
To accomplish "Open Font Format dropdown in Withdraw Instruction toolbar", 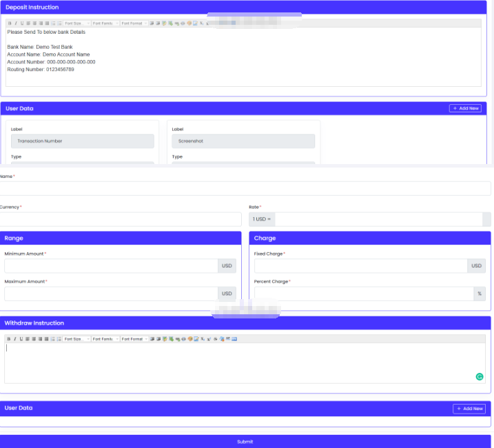I will [x=134, y=339].
